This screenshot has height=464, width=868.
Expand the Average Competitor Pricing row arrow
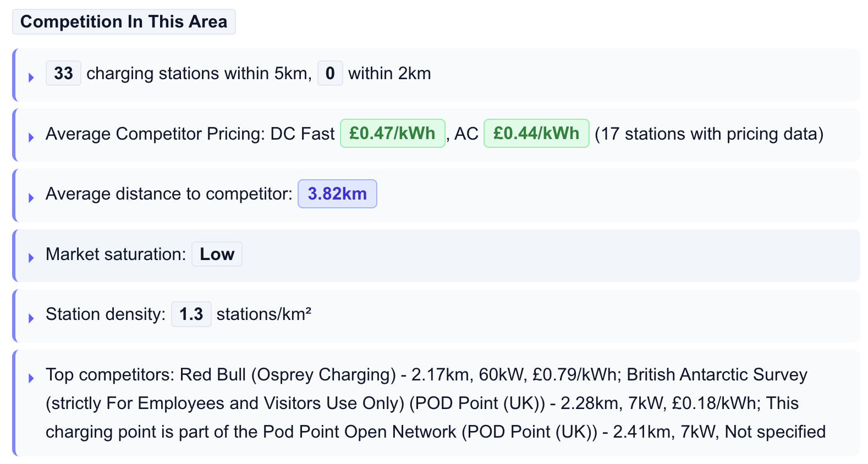coord(31,137)
